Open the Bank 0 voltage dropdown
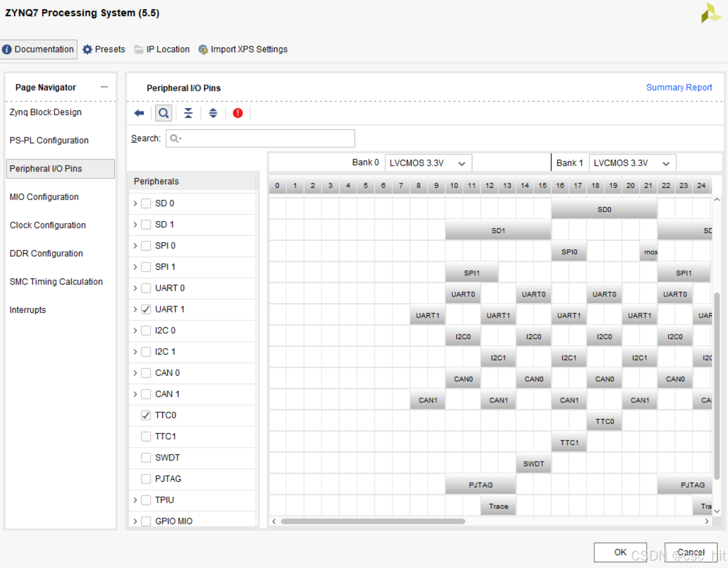The height and width of the screenshot is (568, 728). point(429,163)
